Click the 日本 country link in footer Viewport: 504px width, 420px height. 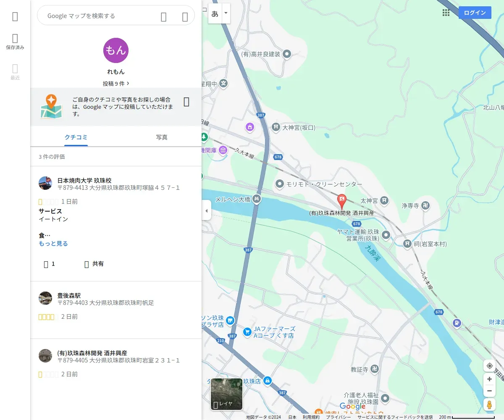click(x=292, y=417)
